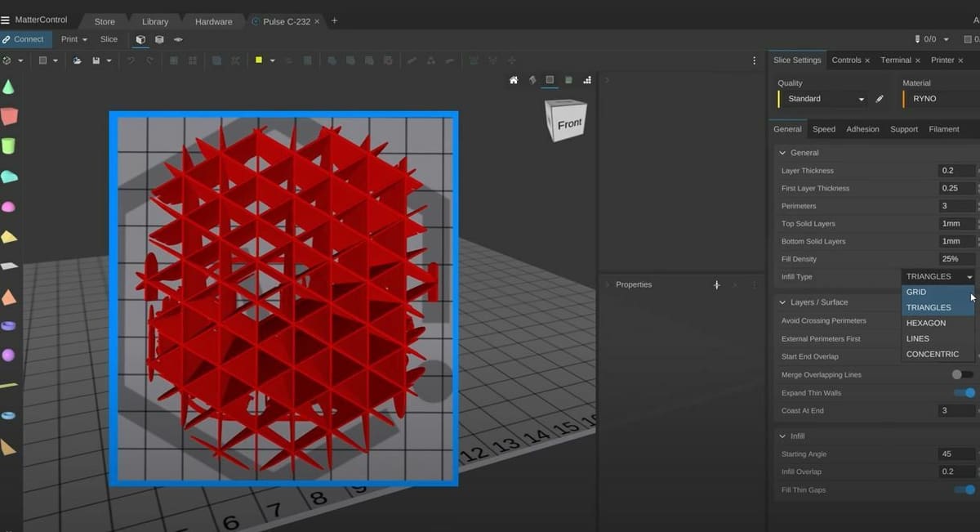Click the Fill Density 25% field
Viewport: 980px width, 532px height.
pyautogui.click(x=956, y=259)
